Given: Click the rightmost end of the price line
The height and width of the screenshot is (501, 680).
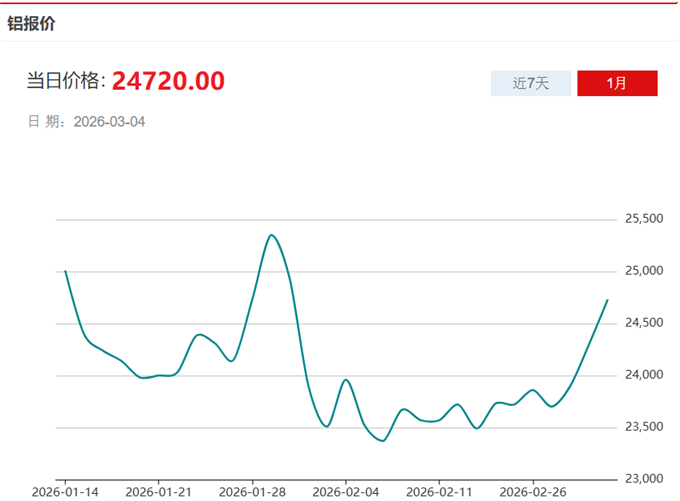Looking at the screenshot, I should [607, 300].
